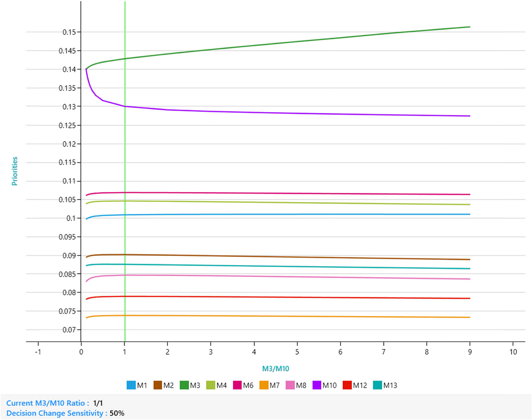532x420 pixels.
Task: Click the M3/M10 x-axis title
Action: click(x=275, y=369)
